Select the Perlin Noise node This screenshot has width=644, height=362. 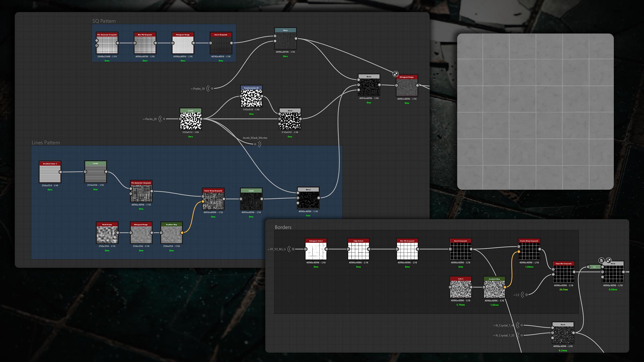tap(107, 233)
